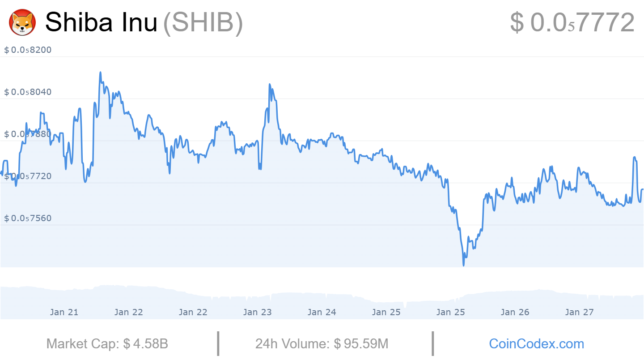Click the 24h Volume $95.59M stat

[322, 344]
